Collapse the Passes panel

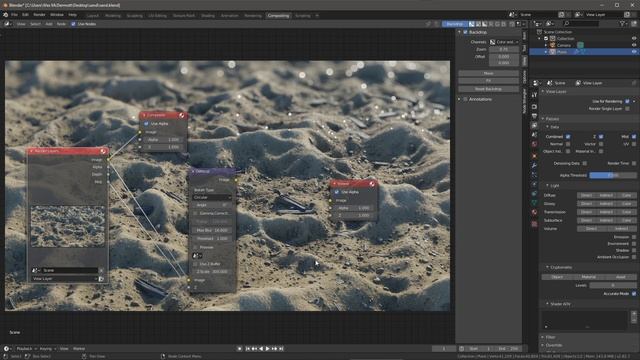point(542,119)
